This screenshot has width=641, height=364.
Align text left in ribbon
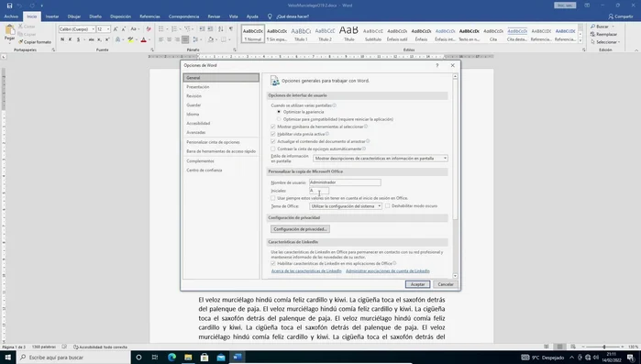pos(161,39)
